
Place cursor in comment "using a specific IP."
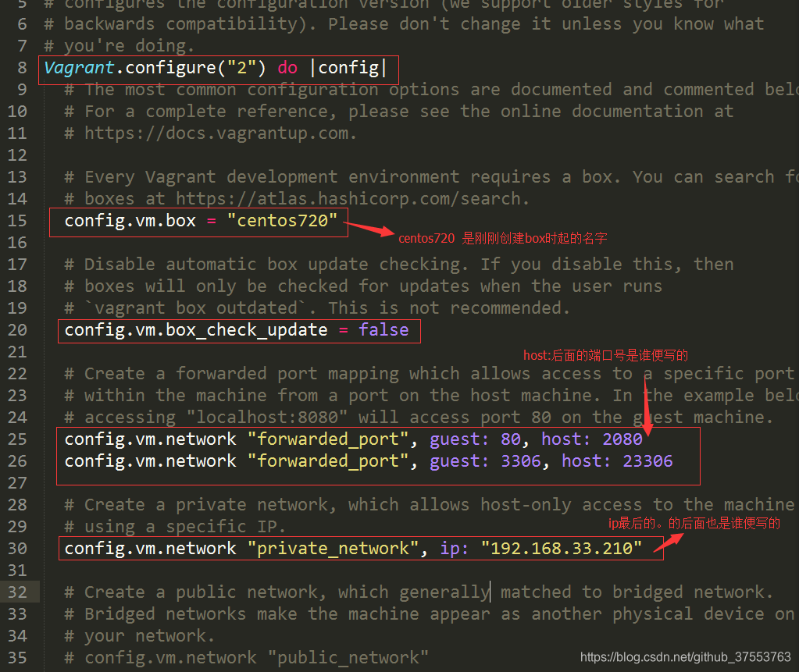[x=185, y=527]
